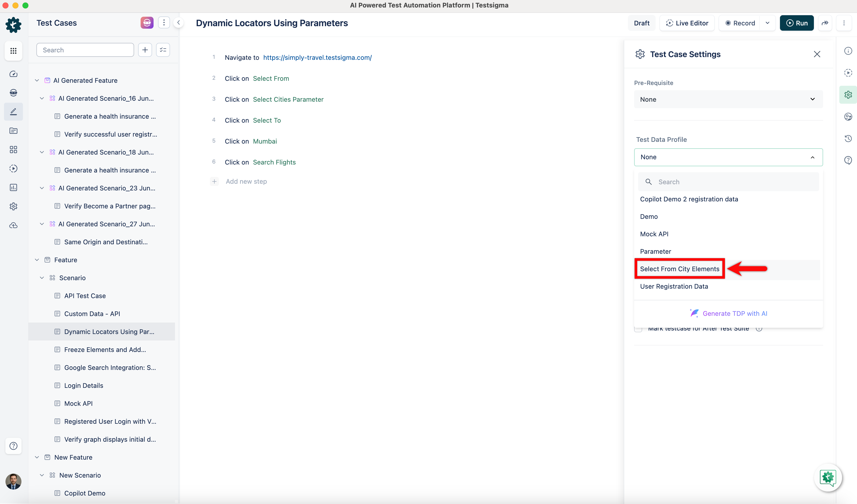Open the dashboard gauge icon in sidebar
Screen dimensions: 857x504
point(13,74)
